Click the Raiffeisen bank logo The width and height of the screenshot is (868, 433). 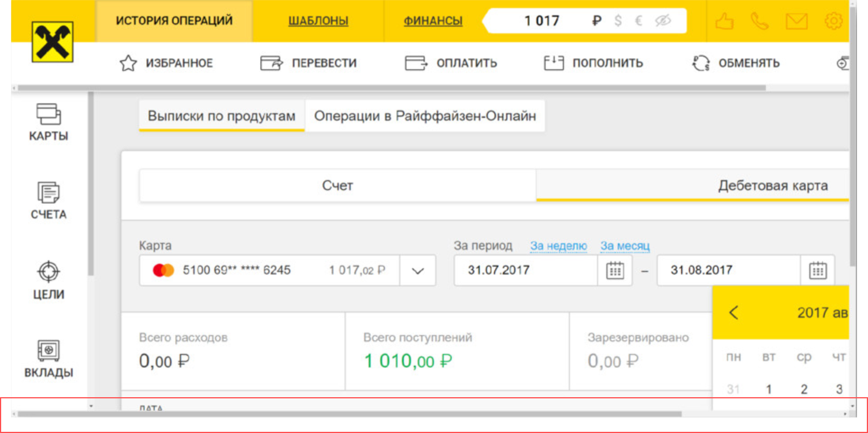click(x=52, y=42)
